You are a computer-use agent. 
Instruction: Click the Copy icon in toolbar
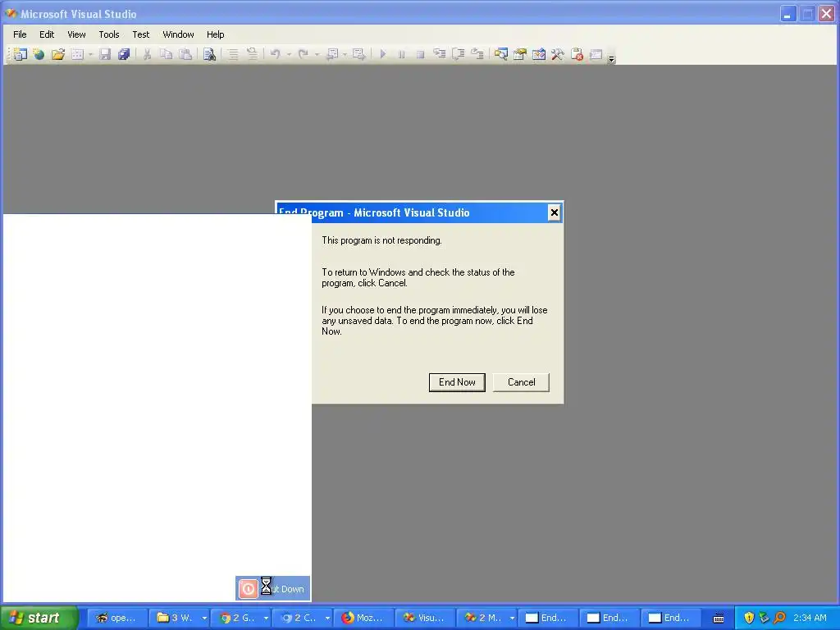(x=167, y=54)
